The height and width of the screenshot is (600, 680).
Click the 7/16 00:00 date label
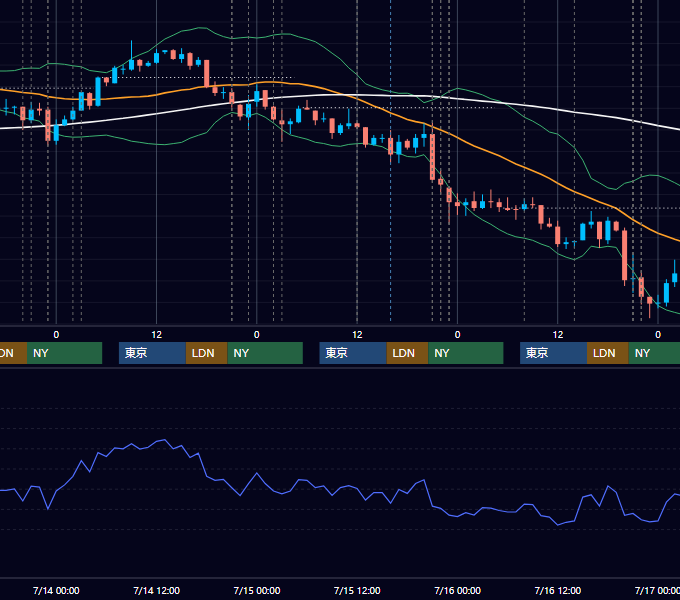tap(458, 590)
